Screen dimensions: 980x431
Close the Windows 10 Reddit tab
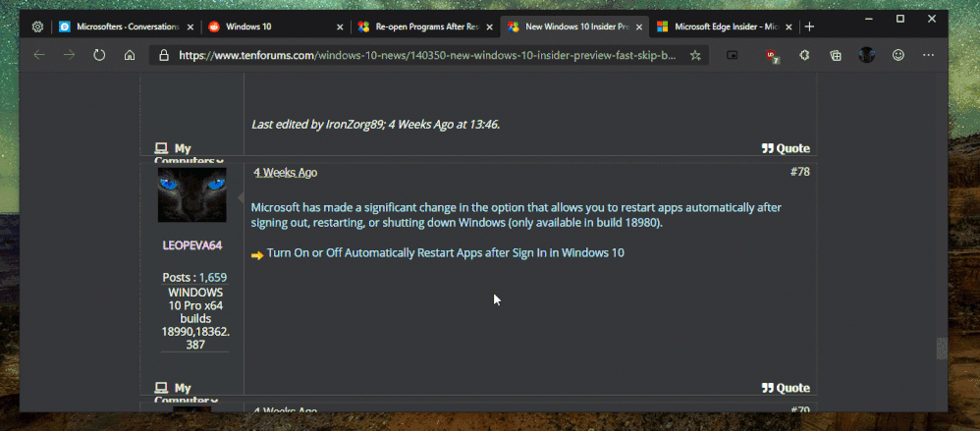tap(340, 27)
